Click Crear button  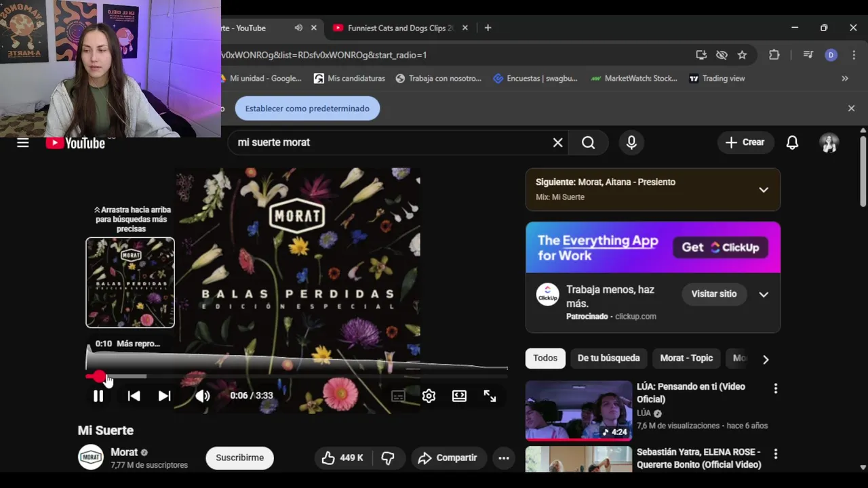click(x=745, y=142)
